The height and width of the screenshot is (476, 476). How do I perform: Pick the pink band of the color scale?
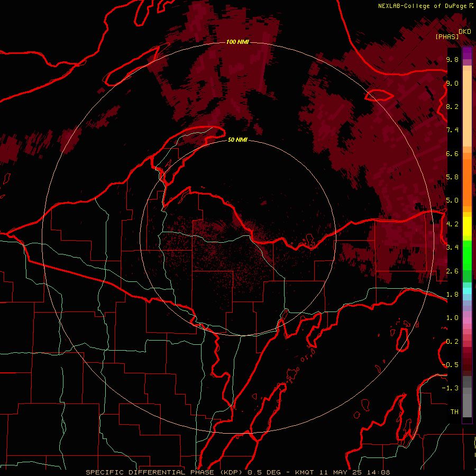(x=467, y=321)
